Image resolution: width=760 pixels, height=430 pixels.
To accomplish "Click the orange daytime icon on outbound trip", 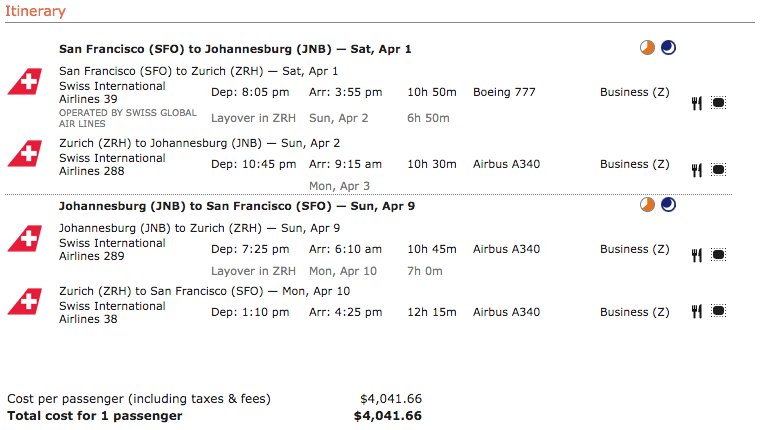I will coord(647,48).
